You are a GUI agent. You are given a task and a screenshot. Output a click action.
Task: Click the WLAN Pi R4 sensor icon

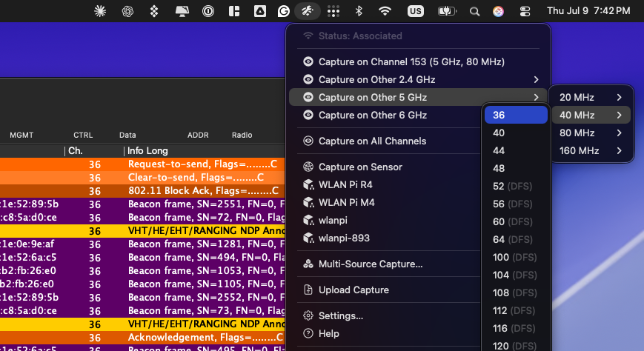click(x=308, y=184)
